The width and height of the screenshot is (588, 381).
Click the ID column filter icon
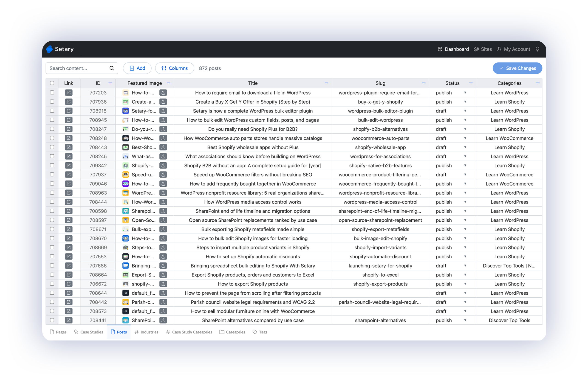pos(110,83)
